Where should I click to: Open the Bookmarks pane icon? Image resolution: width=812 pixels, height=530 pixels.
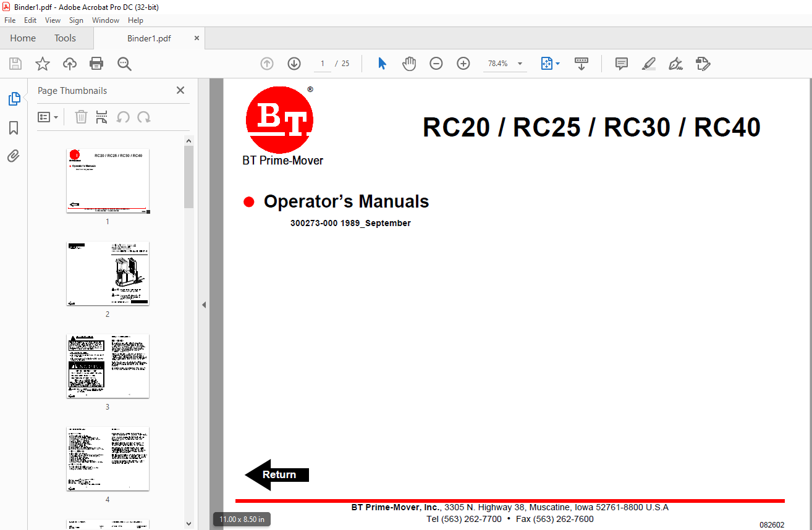pos(14,128)
